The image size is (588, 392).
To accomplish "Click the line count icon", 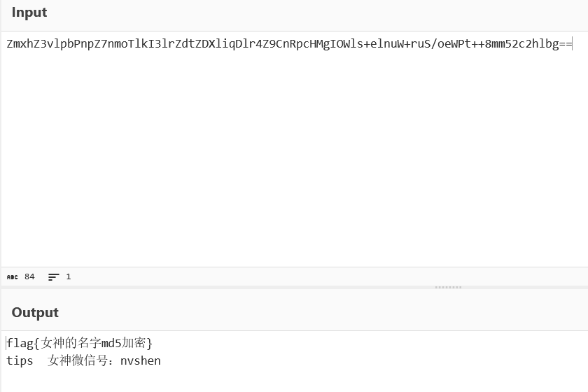I will pos(53,277).
